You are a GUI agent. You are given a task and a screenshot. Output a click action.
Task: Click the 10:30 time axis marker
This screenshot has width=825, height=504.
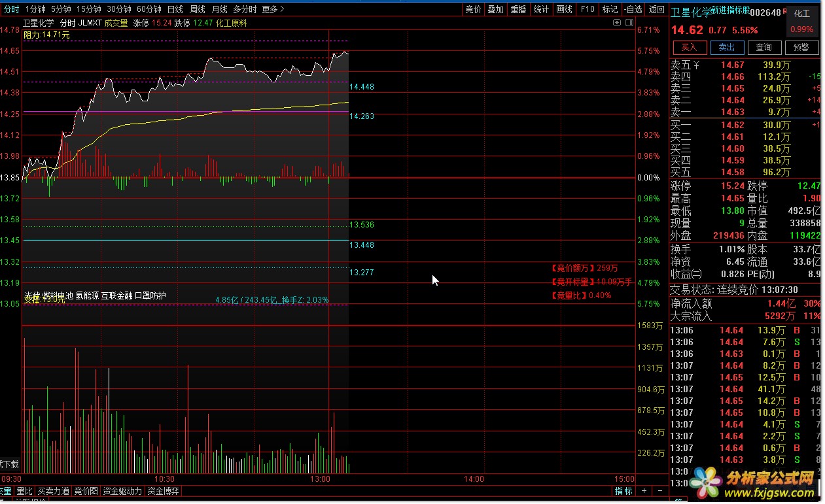click(164, 479)
